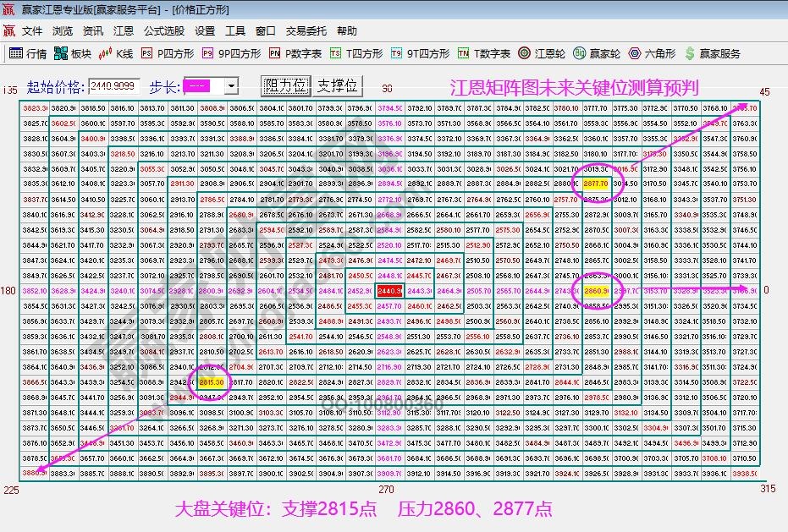Toggle the 支撑位 support level display

click(335, 85)
